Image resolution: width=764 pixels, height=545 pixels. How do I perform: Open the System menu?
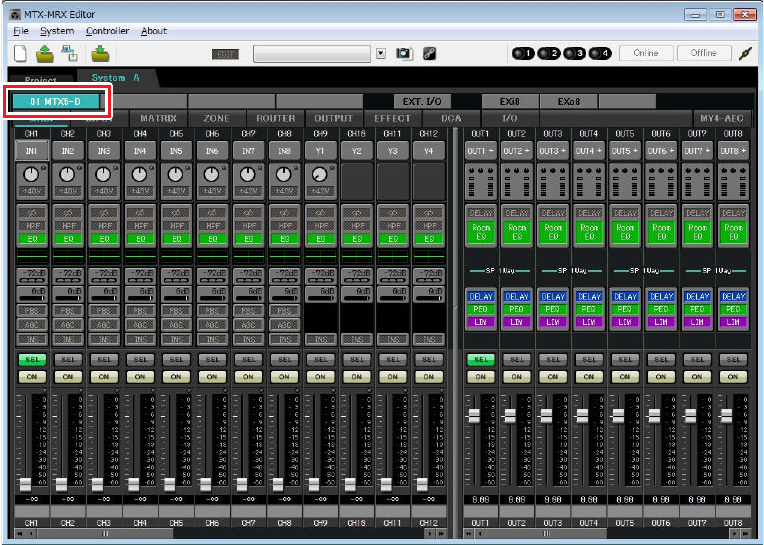pyautogui.click(x=57, y=31)
